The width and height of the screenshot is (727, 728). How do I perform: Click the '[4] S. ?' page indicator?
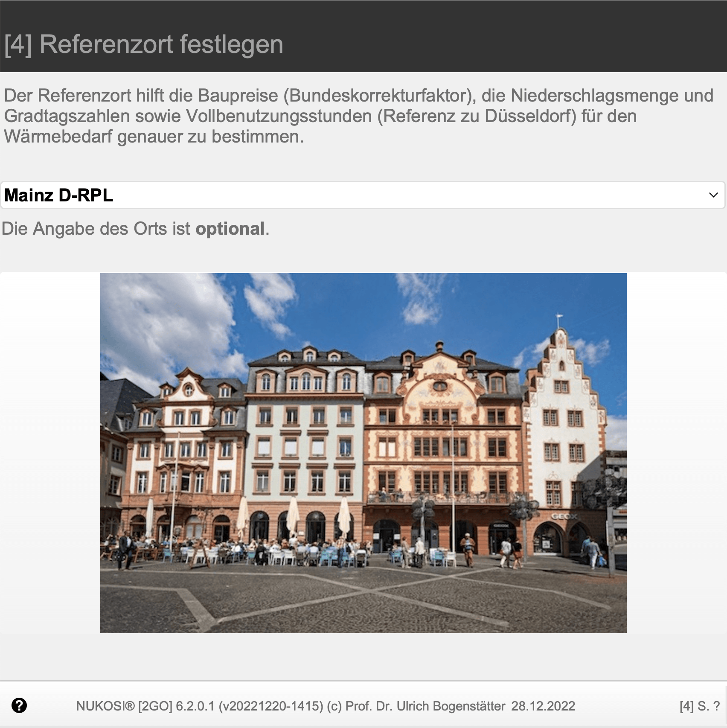(700, 706)
